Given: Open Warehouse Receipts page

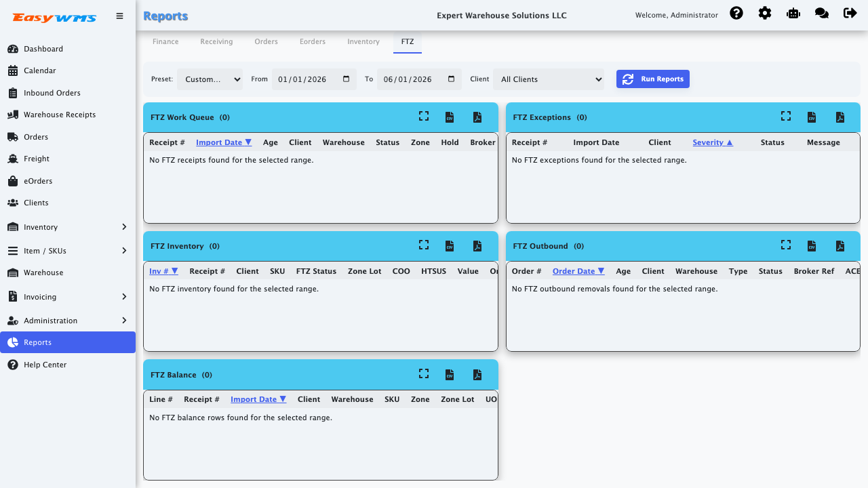Looking at the screenshot, I should pyautogui.click(x=68, y=115).
